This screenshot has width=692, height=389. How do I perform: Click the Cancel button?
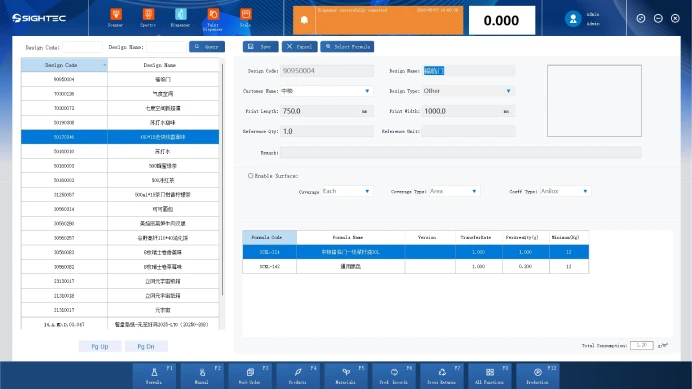click(x=300, y=46)
